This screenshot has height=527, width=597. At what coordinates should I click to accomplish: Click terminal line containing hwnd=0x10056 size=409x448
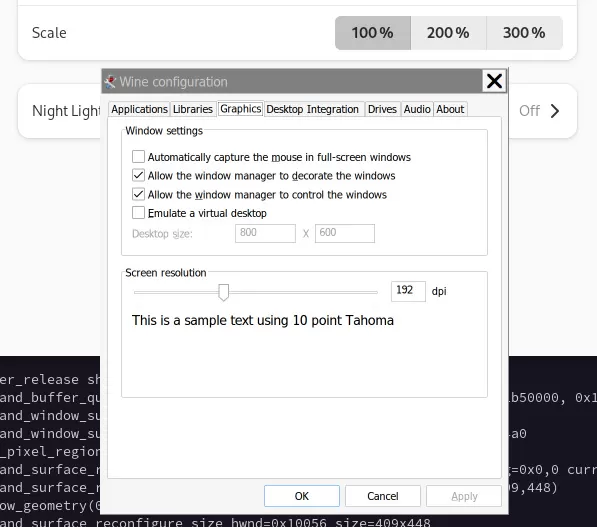click(x=215, y=522)
